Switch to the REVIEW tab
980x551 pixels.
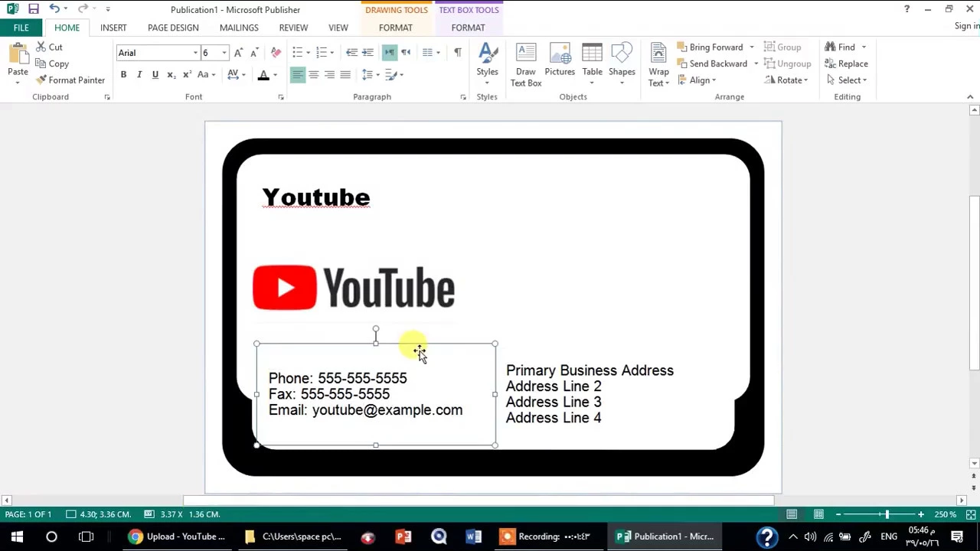click(x=293, y=28)
